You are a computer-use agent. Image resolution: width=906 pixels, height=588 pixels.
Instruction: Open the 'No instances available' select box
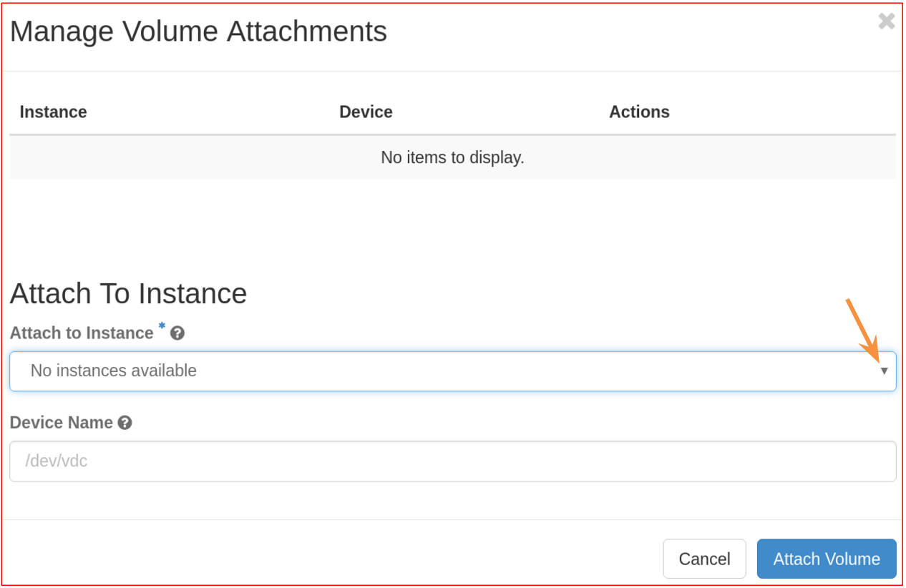(x=452, y=371)
